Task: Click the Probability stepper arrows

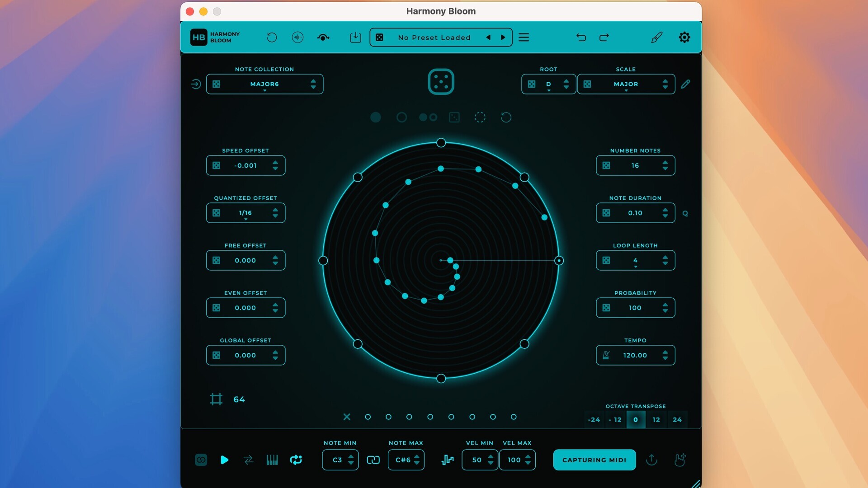Action: click(x=665, y=308)
